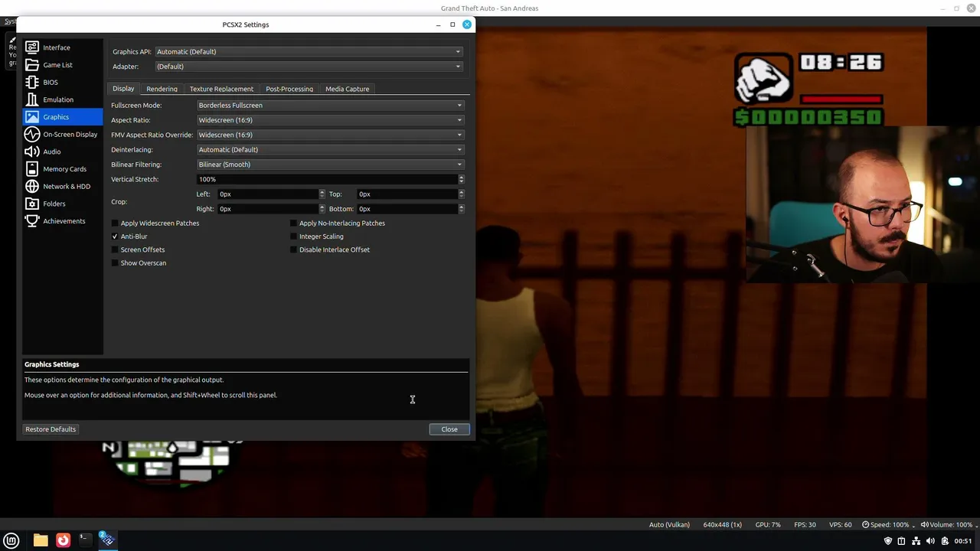Open the Bilinear Filtering dropdown

[x=330, y=165]
